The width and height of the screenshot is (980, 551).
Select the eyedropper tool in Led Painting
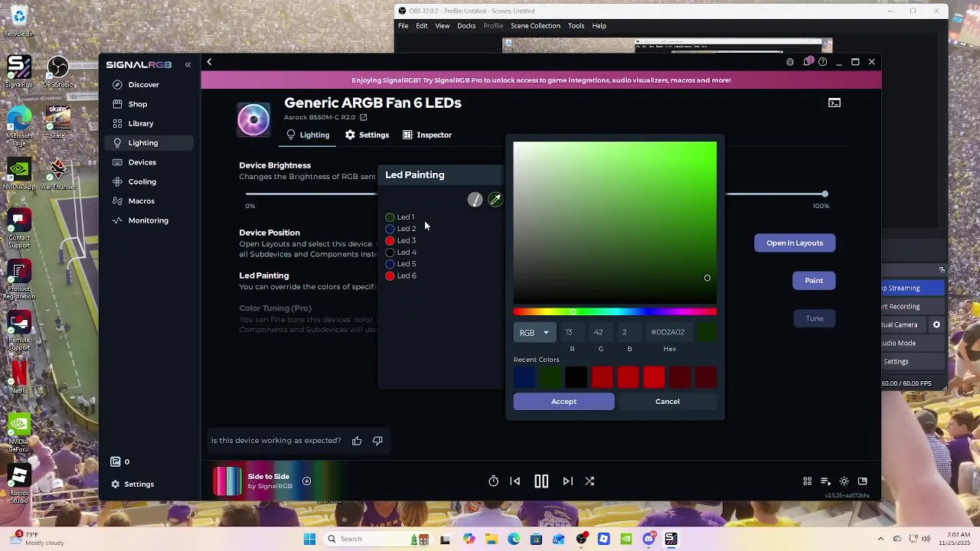point(495,200)
